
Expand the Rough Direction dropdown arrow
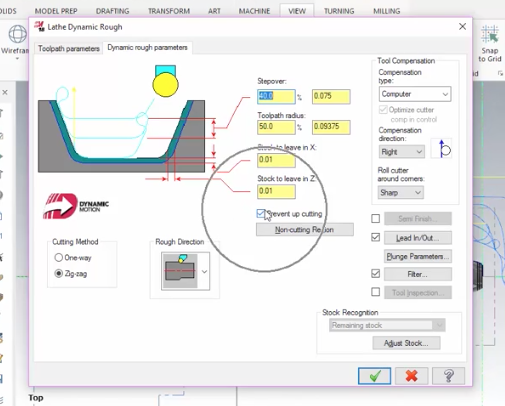click(x=204, y=271)
